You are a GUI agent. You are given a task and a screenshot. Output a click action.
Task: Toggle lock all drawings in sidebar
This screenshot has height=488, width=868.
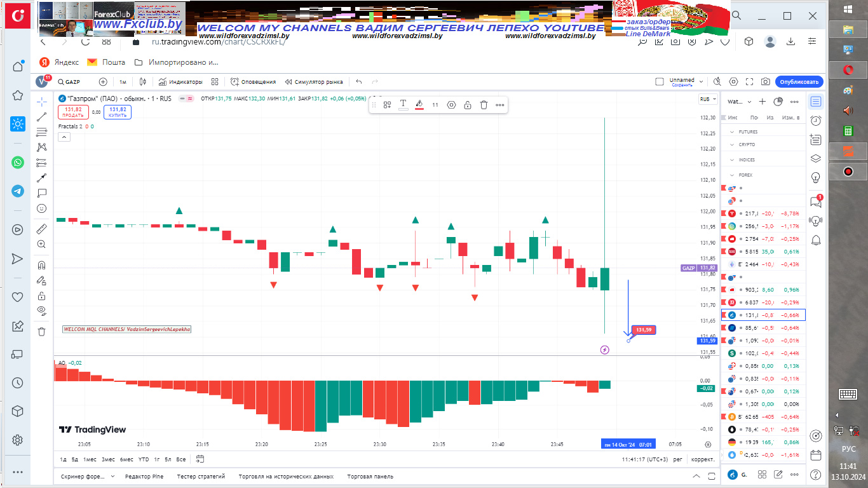[42, 295]
